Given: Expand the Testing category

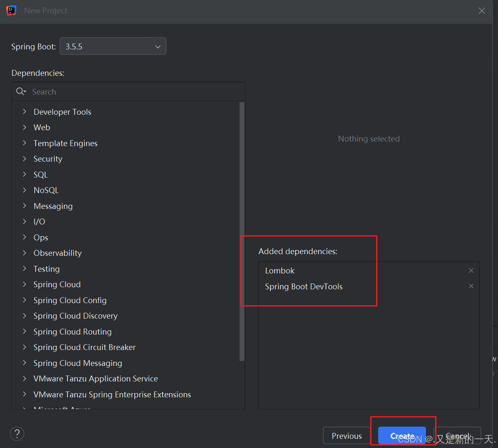Looking at the screenshot, I should tap(24, 269).
